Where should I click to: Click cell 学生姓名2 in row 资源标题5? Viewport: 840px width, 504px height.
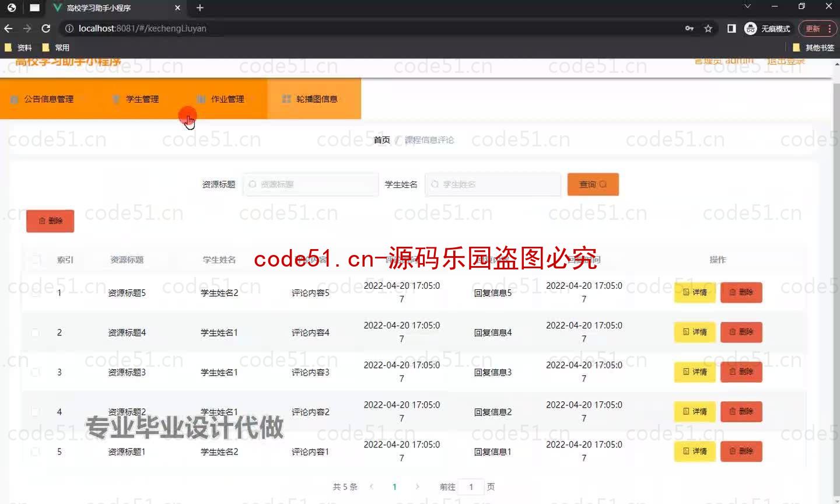219,293
